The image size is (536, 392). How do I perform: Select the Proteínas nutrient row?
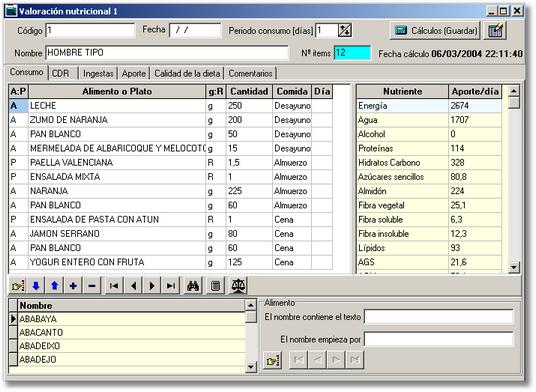coord(429,149)
